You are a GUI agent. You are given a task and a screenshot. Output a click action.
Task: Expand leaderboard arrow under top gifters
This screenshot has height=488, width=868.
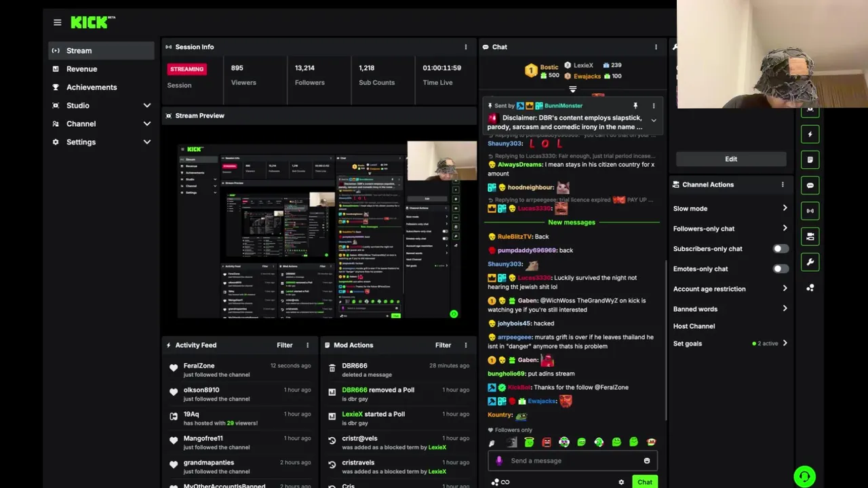click(x=573, y=89)
